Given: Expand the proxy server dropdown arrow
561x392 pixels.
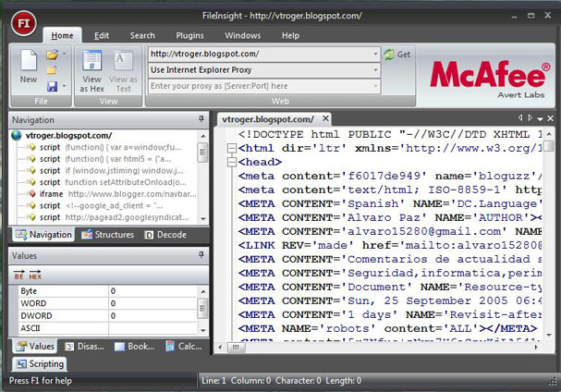Looking at the screenshot, I should pos(375,86).
